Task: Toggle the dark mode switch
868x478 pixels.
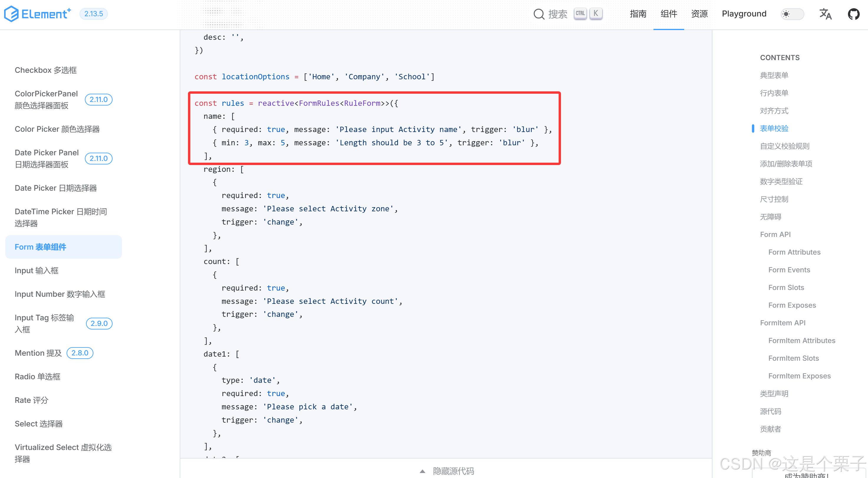Action: [792, 14]
